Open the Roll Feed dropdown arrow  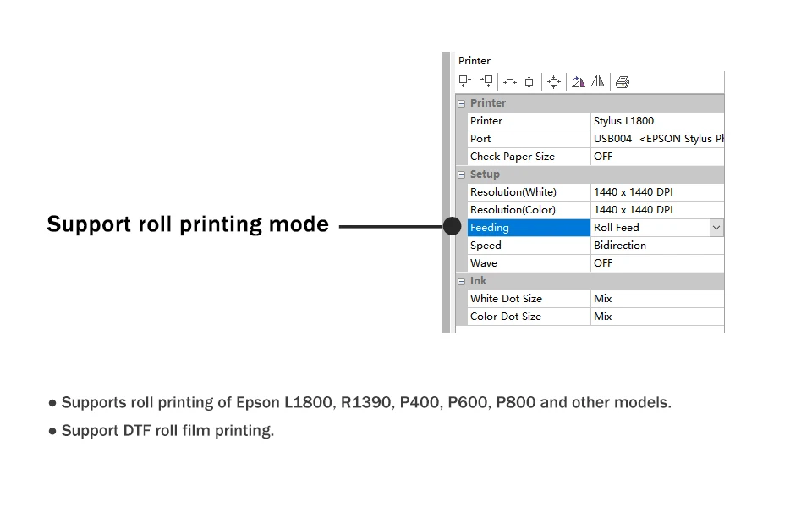(x=716, y=228)
